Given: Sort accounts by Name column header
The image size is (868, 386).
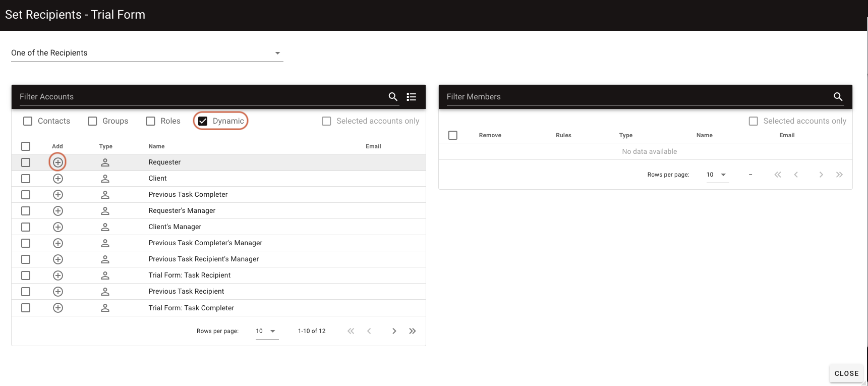Looking at the screenshot, I should click(x=156, y=146).
